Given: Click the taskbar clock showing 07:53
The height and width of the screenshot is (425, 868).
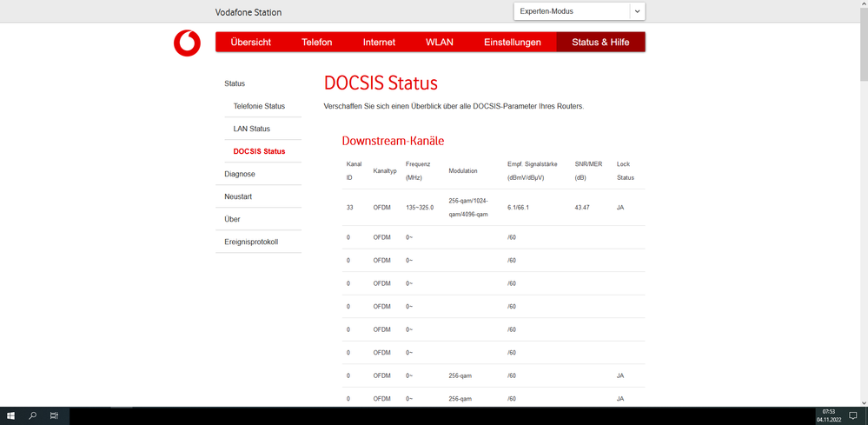Looking at the screenshot, I should pos(828,415).
